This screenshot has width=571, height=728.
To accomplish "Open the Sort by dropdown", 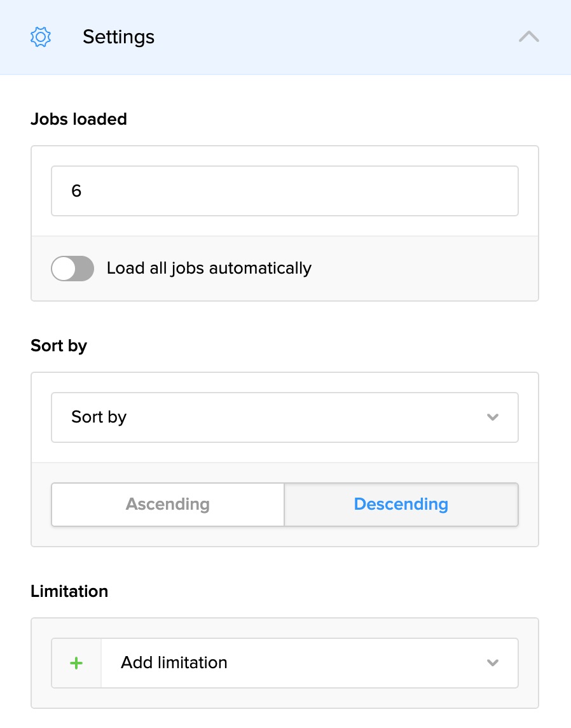I will pyautogui.click(x=284, y=417).
